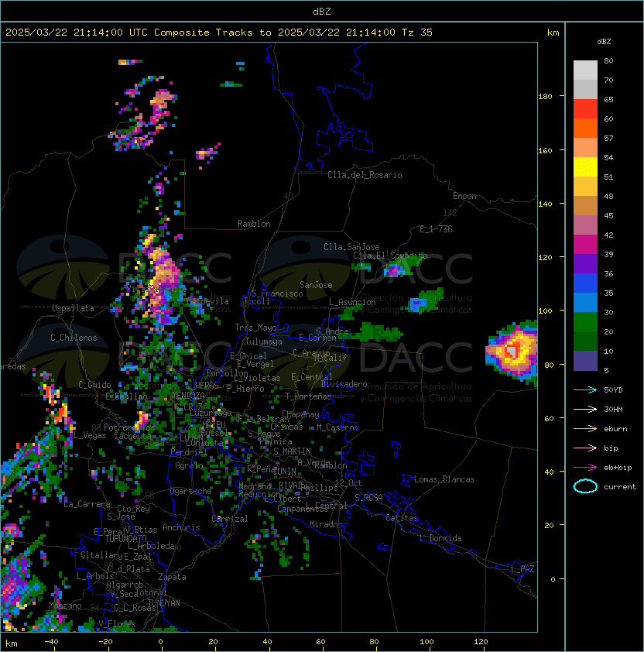Click the blue echo near Clla.El_Cavadito

[x=393, y=271]
